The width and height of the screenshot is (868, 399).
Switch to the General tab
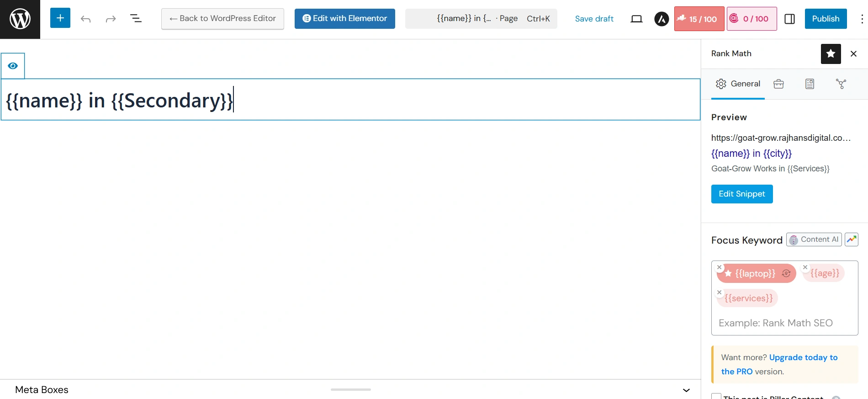click(738, 84)
